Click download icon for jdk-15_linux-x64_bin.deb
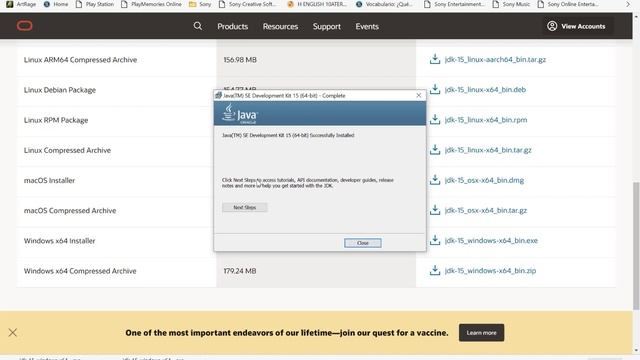This screenshot has width=640, height=360. point(435,89)
